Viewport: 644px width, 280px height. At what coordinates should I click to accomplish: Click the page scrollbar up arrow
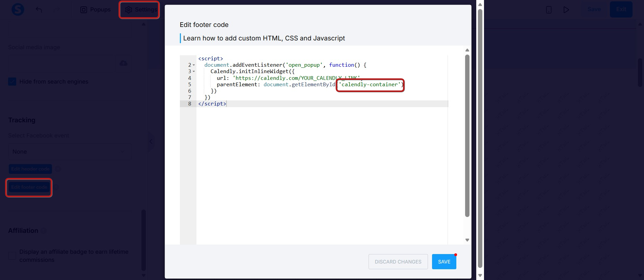pos(480,4)
